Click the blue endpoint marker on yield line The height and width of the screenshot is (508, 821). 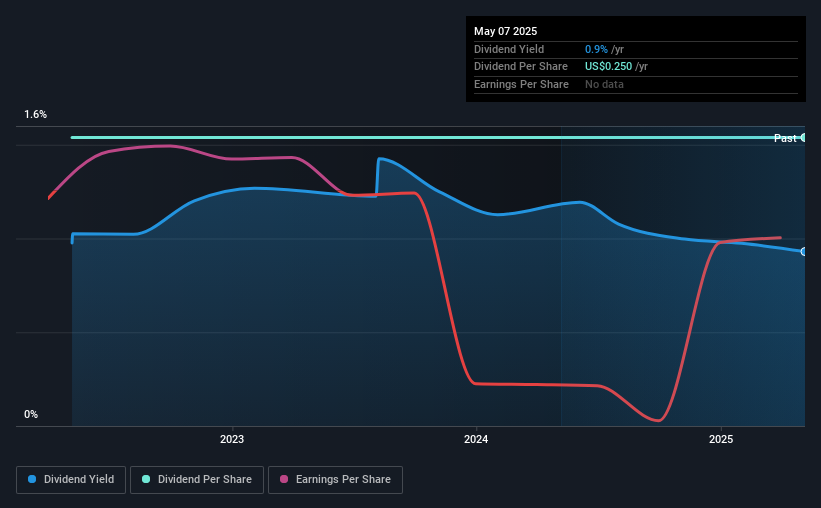point(803,252)
